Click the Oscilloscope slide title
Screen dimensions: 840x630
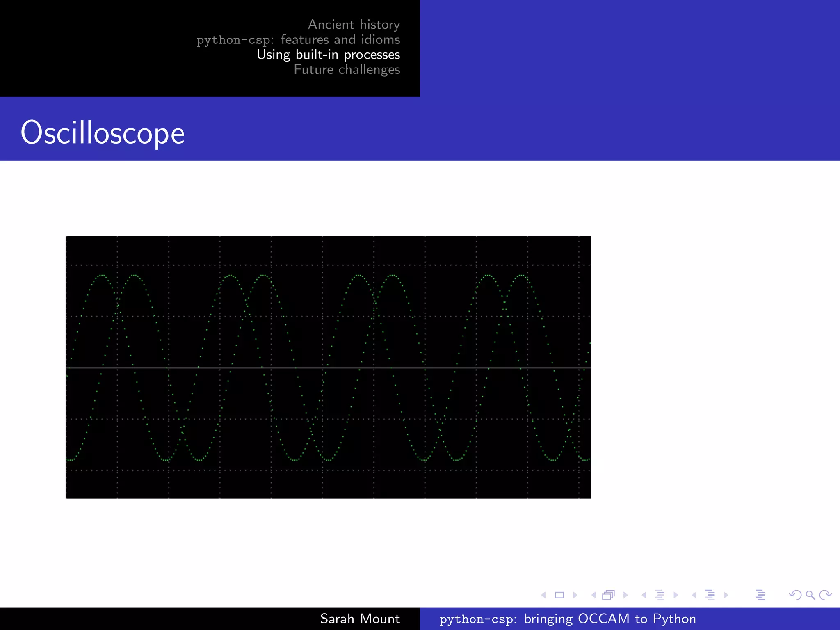click(x=103, y=133)
